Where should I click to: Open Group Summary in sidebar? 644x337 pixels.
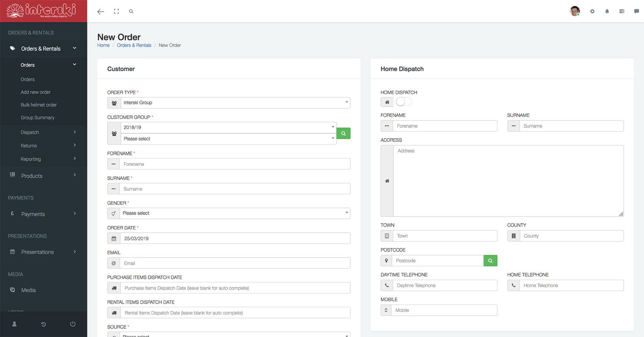click(38, 118)
